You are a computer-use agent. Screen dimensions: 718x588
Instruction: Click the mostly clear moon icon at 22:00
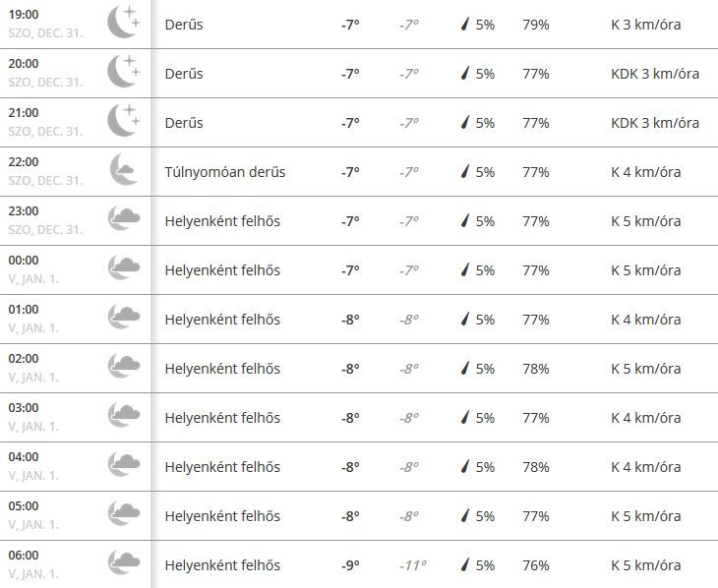tap(123, 169)
